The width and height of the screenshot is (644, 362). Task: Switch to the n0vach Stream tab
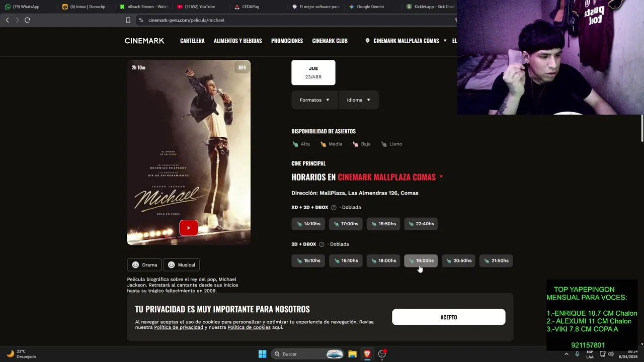point(144,7)
